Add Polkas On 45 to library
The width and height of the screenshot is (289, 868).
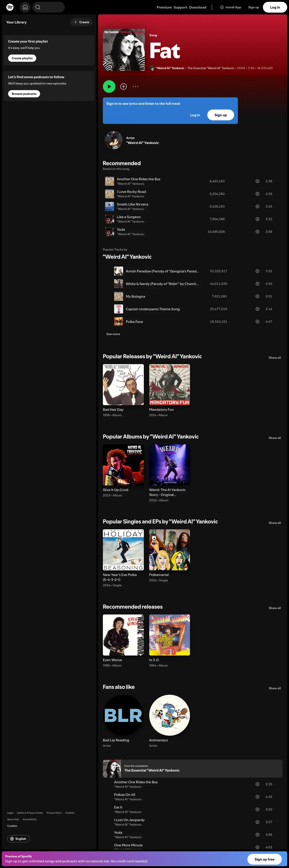pyautogui.click(x=257, y=797)
